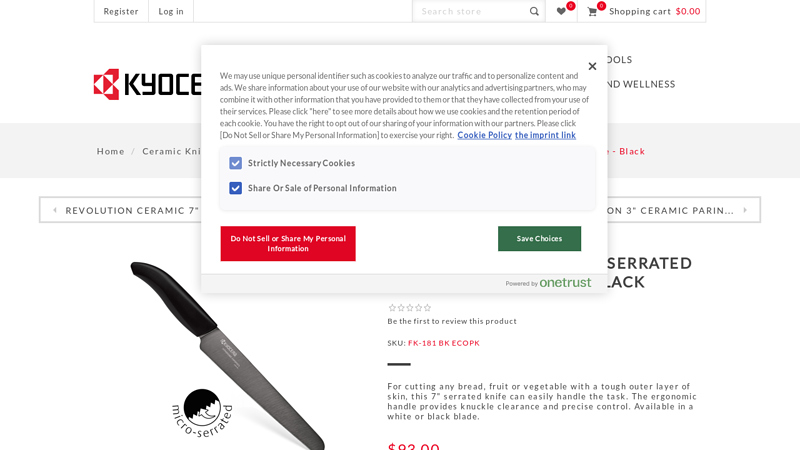Click the black serrated knife image

click(x=228, y=356)
